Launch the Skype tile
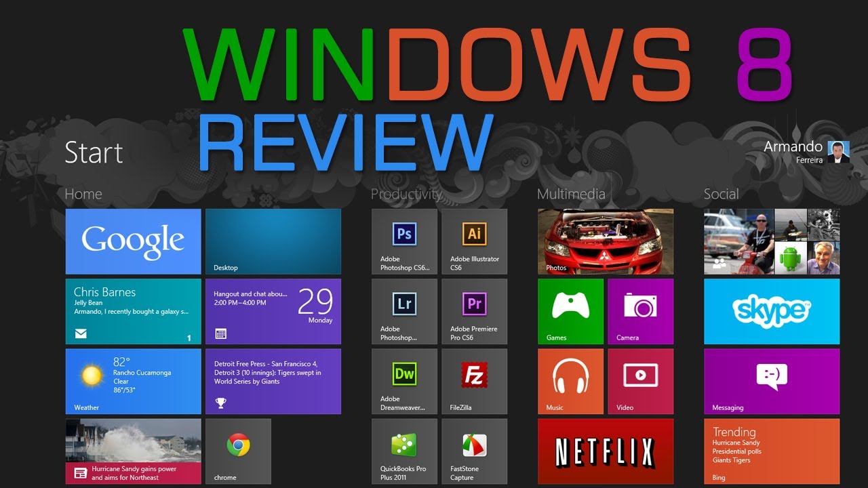The width and height of the screenshot is (868, 488). pos(772,311)
